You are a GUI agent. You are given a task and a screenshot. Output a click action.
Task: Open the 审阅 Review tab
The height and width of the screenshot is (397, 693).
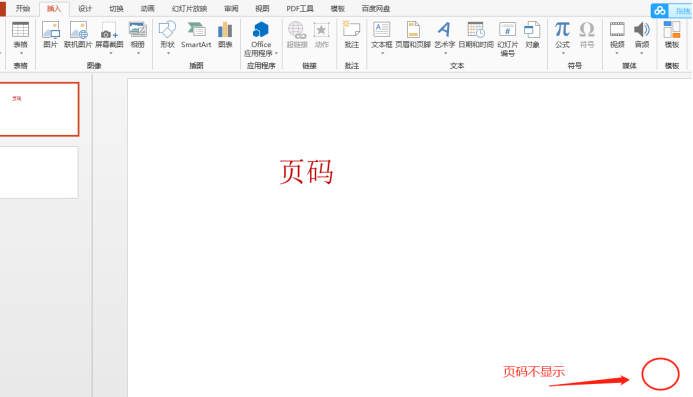point(231,9)
